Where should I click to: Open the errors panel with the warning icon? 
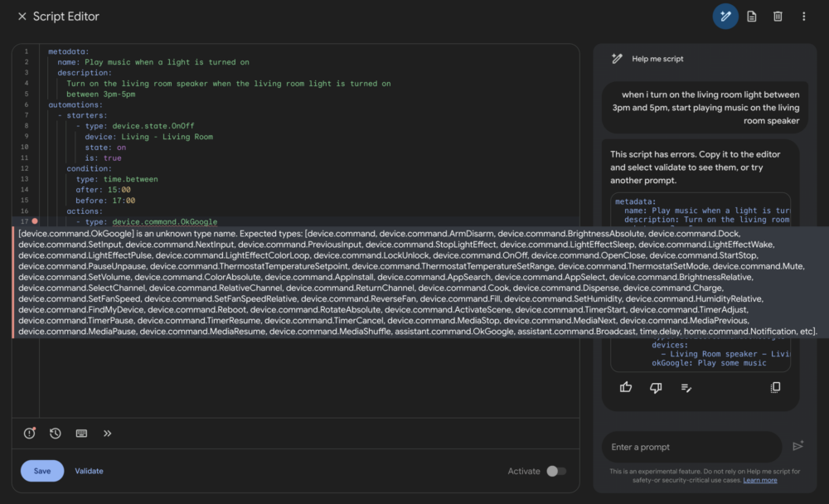click(31, 433)
